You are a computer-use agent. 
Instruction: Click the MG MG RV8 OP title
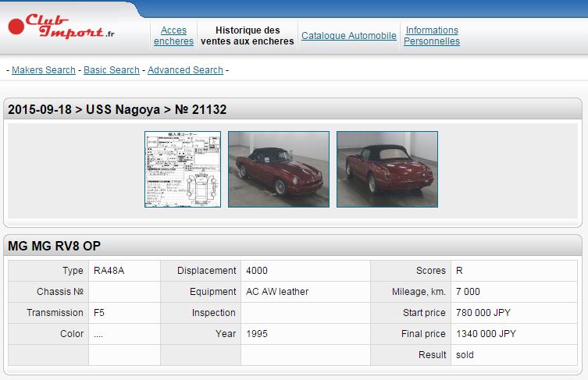tap(54, 247)
